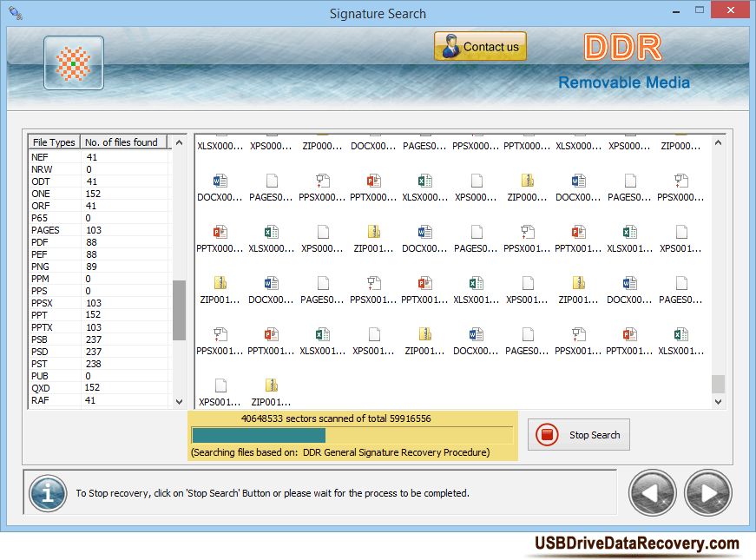Go to next step with forward arrow
The width and height of the screenshot is (756, 560).
click(x=707, y=492)
